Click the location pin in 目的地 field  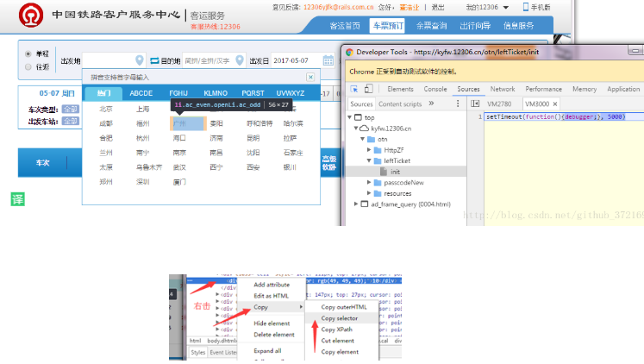pos(240,60)
